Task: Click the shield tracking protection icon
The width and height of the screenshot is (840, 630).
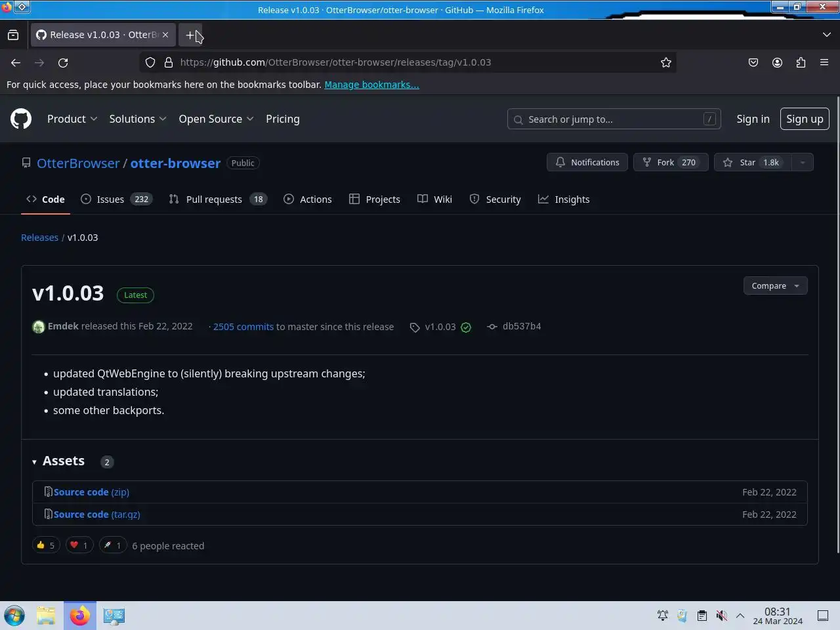Action: [150, 62]
